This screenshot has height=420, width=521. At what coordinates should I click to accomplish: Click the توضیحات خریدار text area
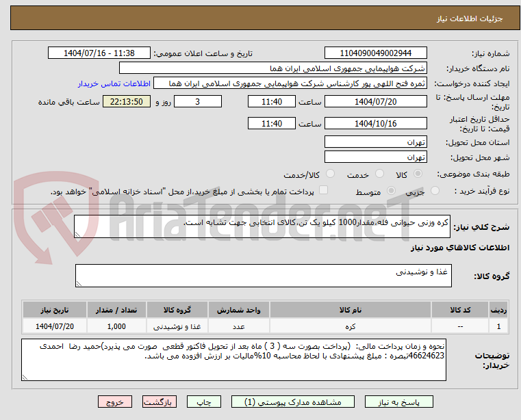point(233,360)
